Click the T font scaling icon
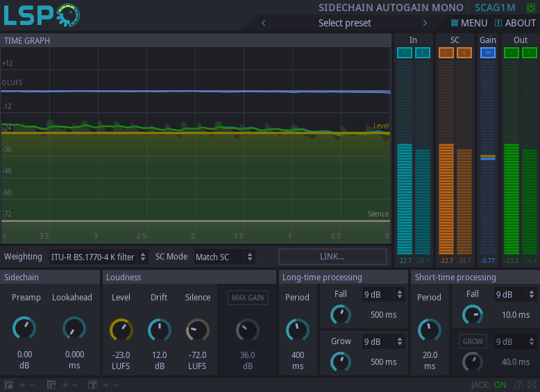This screenshot has height=392, width=540. 92,385
